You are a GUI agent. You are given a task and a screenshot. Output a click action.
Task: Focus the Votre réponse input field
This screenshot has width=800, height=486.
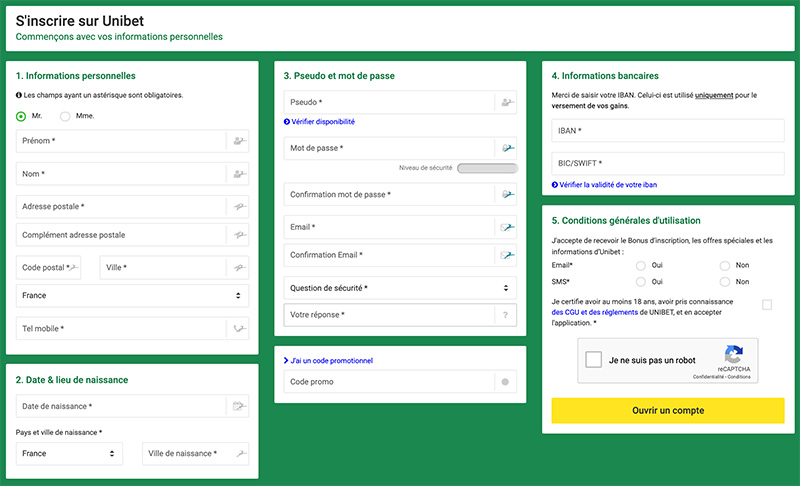[400, 315]
